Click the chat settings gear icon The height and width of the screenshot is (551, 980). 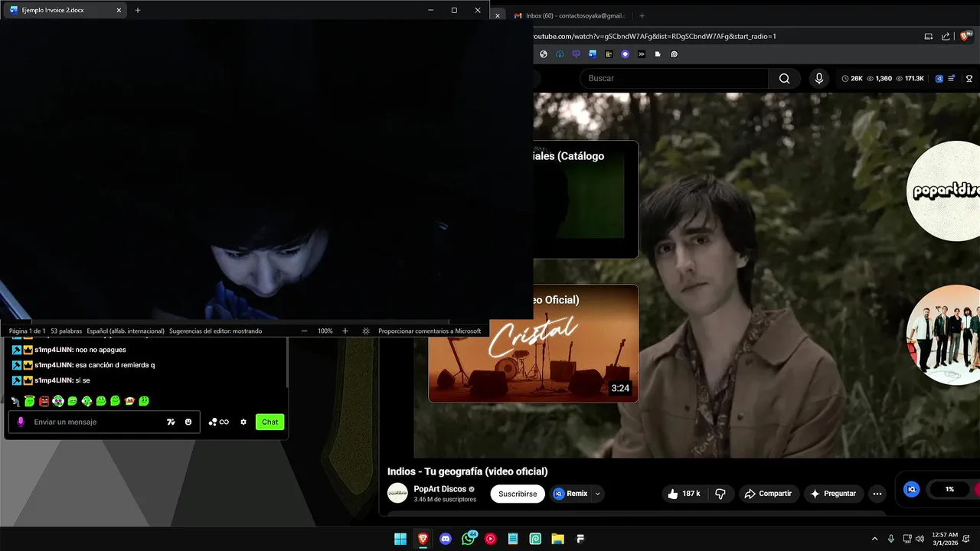(243, 422)
